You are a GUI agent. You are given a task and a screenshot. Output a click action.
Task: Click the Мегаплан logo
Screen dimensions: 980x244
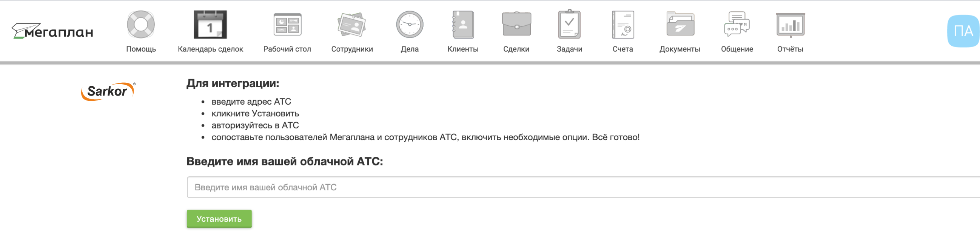coord(52,31)
